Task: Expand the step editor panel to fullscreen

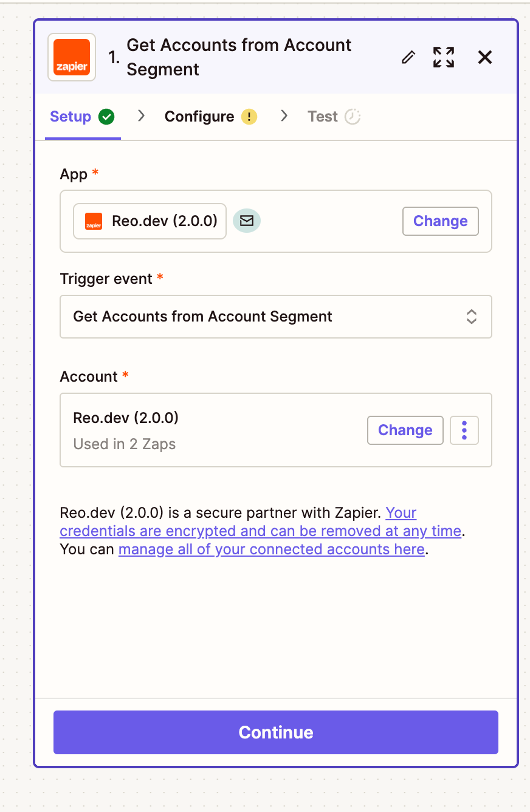Action: tap(444, 57)
